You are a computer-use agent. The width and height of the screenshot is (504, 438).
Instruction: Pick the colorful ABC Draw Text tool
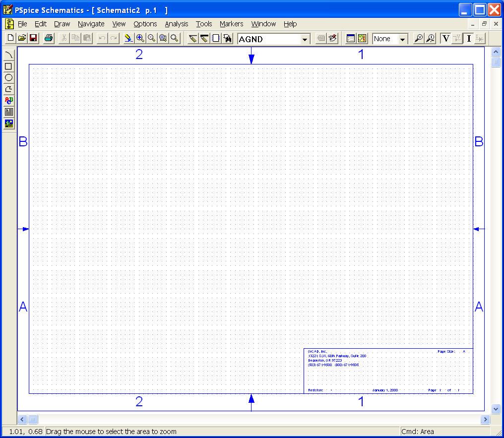pos(8,101)
